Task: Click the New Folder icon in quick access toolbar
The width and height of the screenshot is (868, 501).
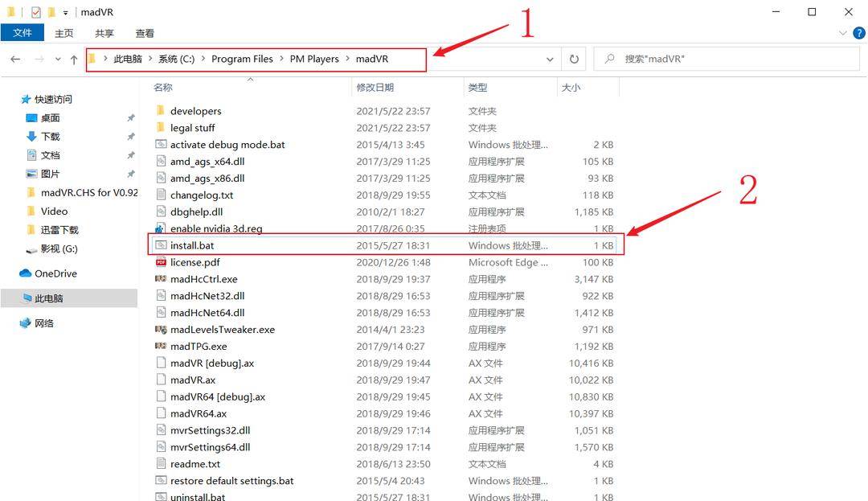Action: tap(51, 11)
